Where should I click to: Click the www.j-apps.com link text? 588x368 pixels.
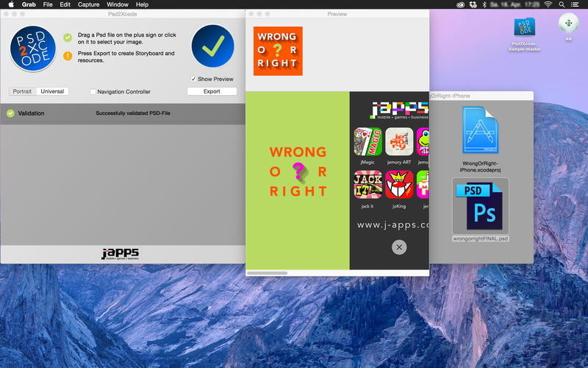[x=393, y=225]
